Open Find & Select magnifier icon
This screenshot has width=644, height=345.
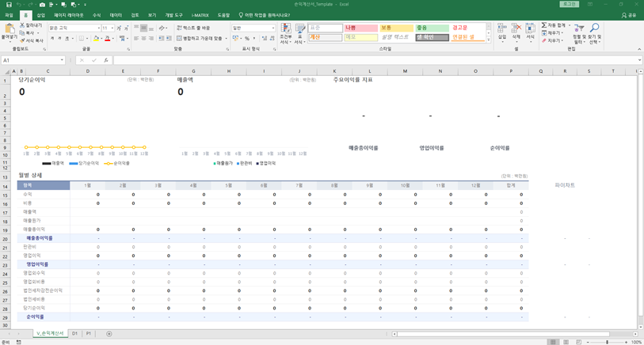(x=594, y=29)
